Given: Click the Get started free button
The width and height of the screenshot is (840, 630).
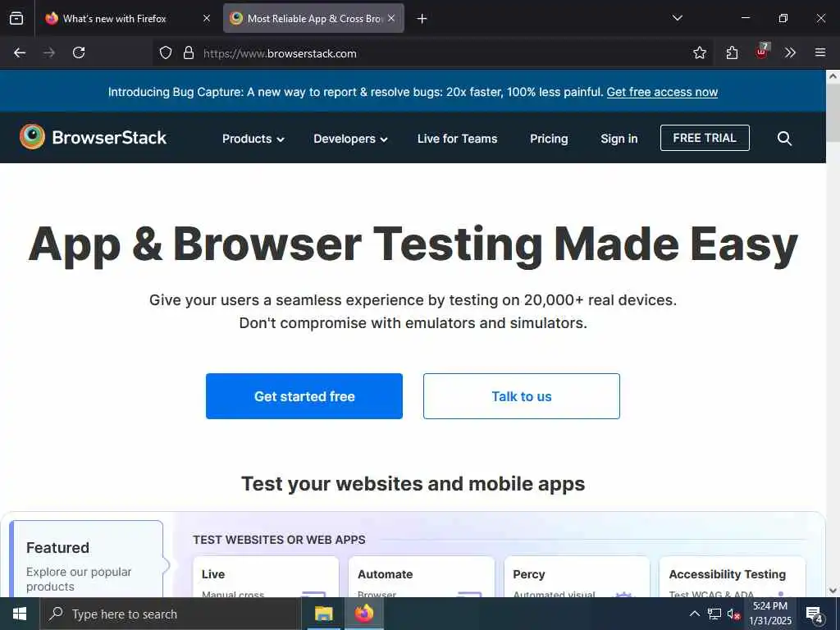Looking at the screenshot, I should coord(304,396).
